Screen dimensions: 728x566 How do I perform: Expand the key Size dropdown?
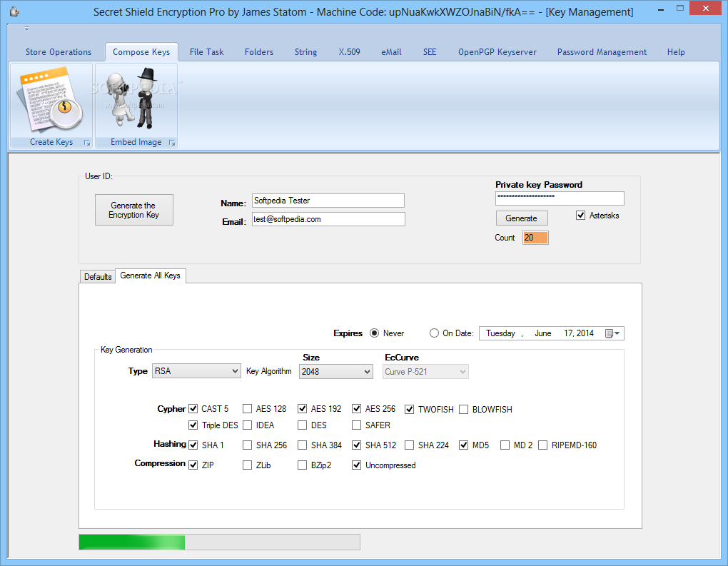pyautogui.click(x=335, y=371)
